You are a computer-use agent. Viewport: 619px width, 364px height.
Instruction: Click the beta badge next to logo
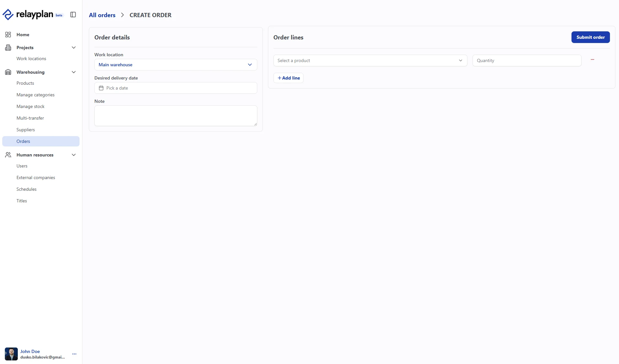pos(59,15)
